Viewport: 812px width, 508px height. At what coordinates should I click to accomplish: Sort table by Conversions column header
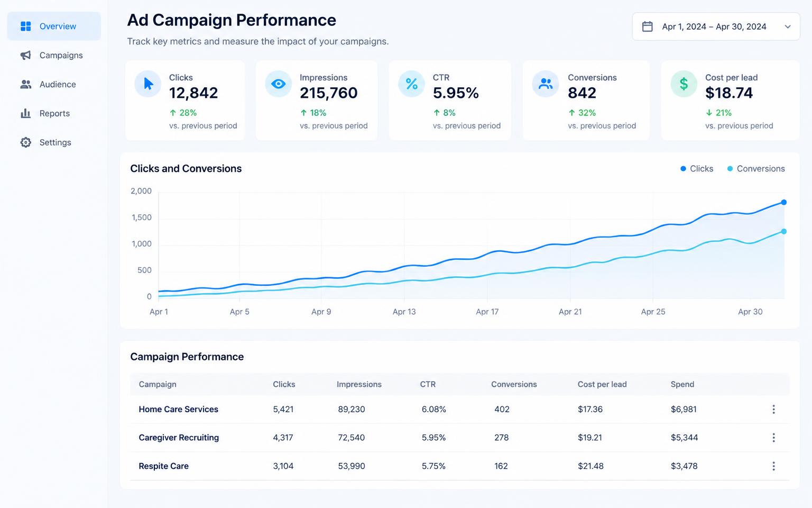514,385
